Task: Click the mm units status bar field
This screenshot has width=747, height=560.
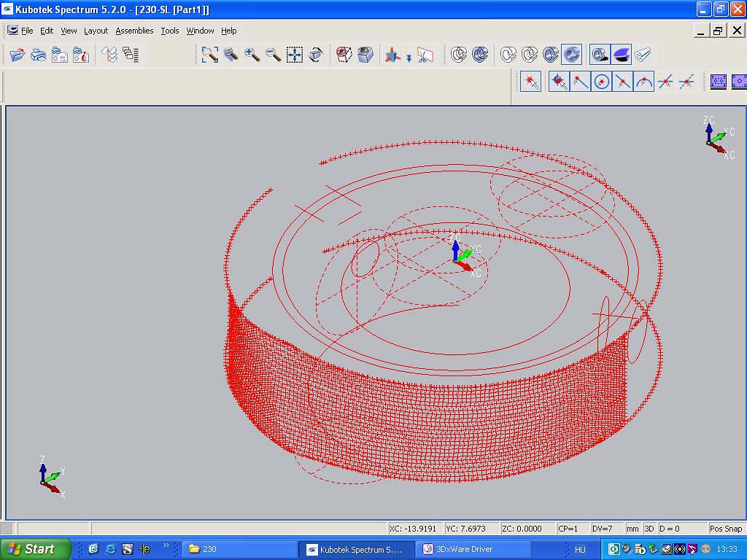Action: click(x=632, y=529)
